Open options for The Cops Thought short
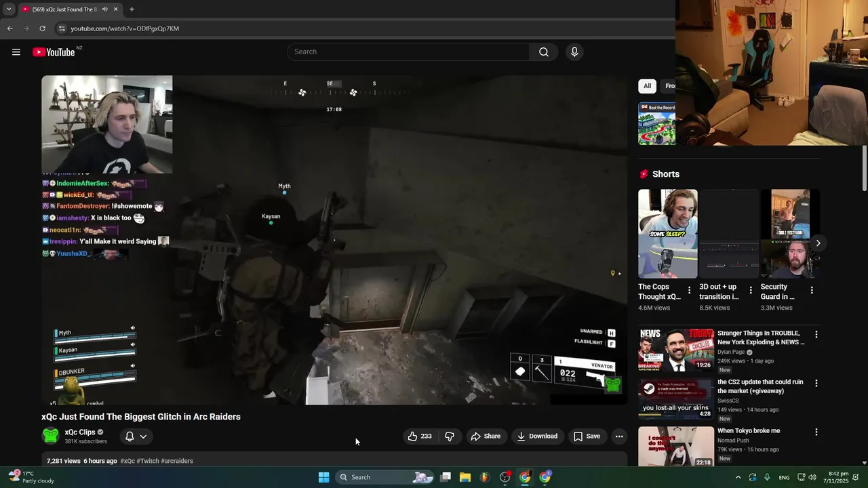 tap(690, 290)
